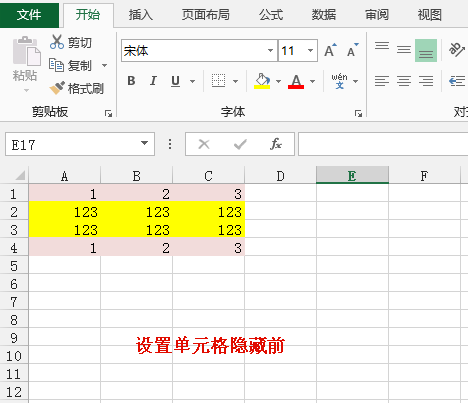
Task: Toggle Bold formatting
Action: pos(131,81)
